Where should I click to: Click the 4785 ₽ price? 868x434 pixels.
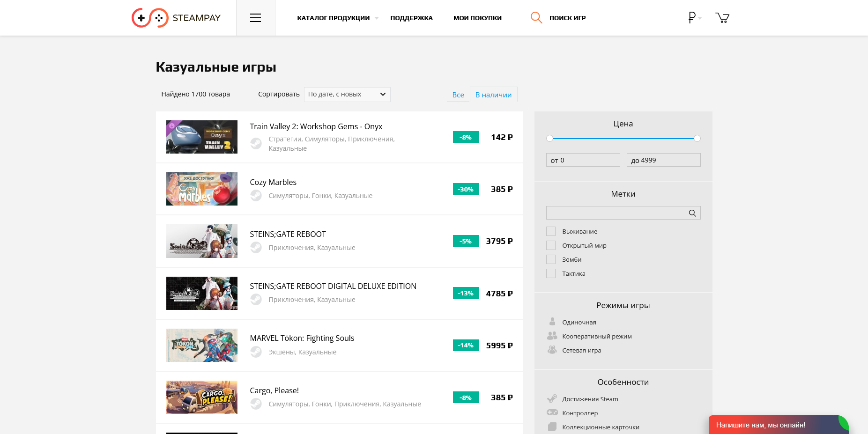point(499,294)
